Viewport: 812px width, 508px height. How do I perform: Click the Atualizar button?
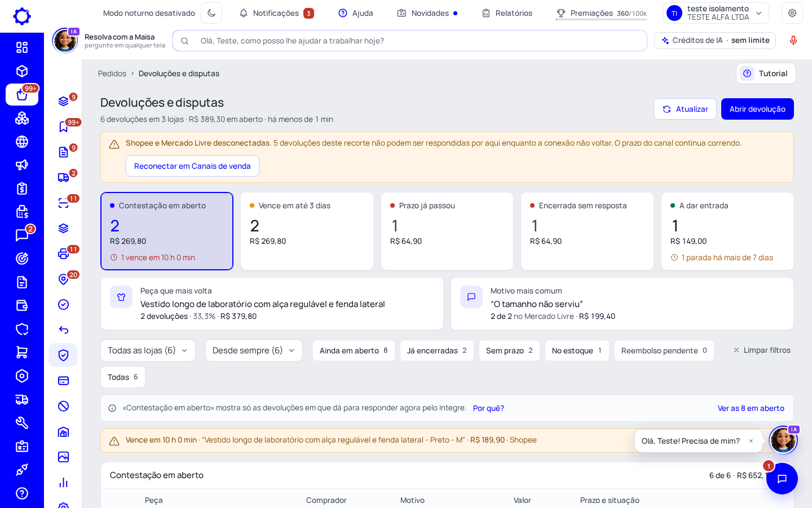tap(685, 109)
